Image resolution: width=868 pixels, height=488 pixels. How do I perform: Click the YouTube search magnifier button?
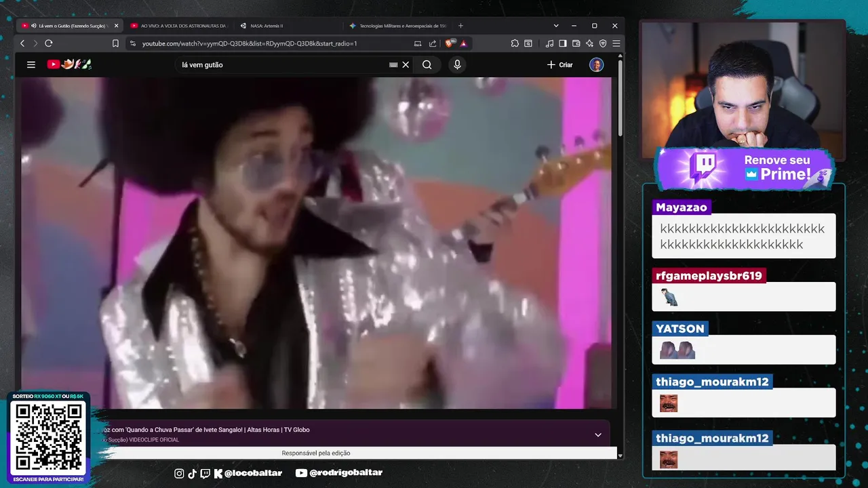[x=427, y=65]
